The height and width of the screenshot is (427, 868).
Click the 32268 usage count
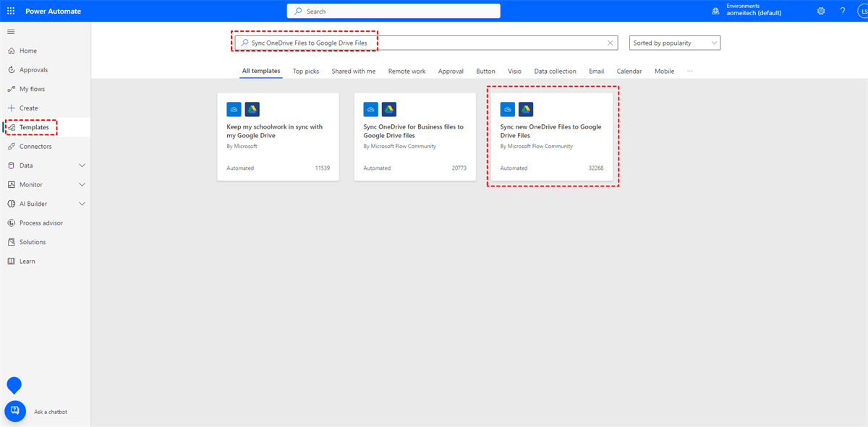coord(596,168)
